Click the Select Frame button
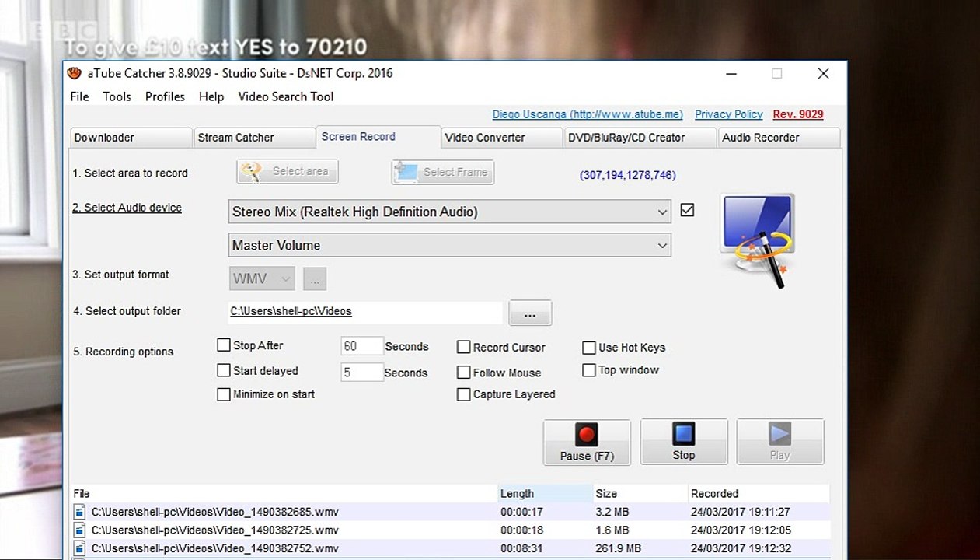 click(443, 172)
